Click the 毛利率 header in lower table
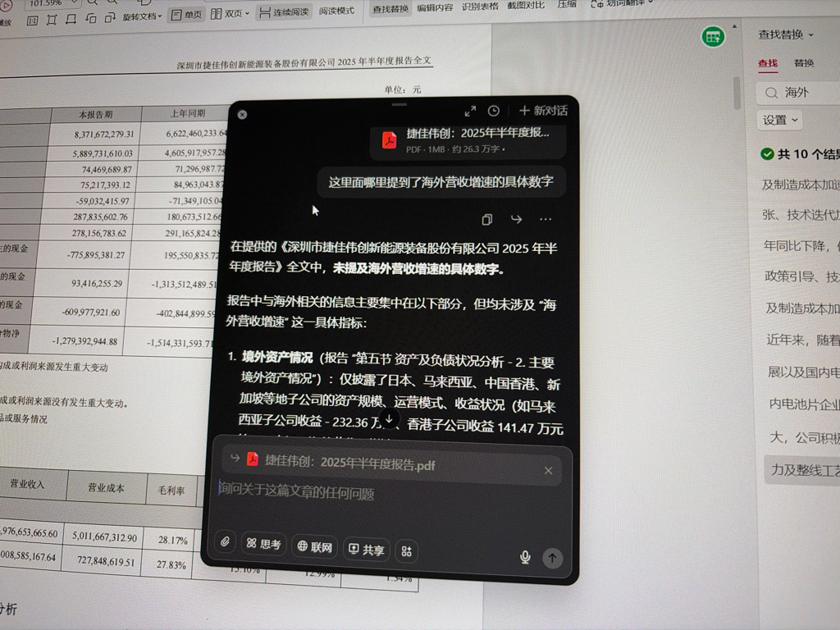The width and height of the screenshot is (840, 630). (x=171, y=490)
